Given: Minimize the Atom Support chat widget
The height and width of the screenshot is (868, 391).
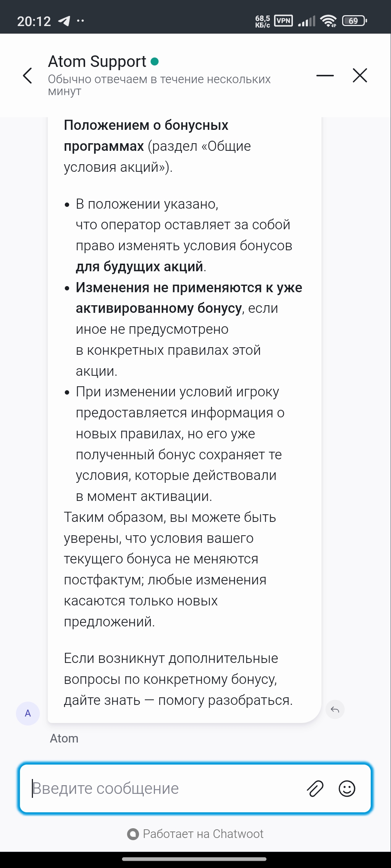Looking at the screenshot, I should pyautogui.click(x=325, y=76).
